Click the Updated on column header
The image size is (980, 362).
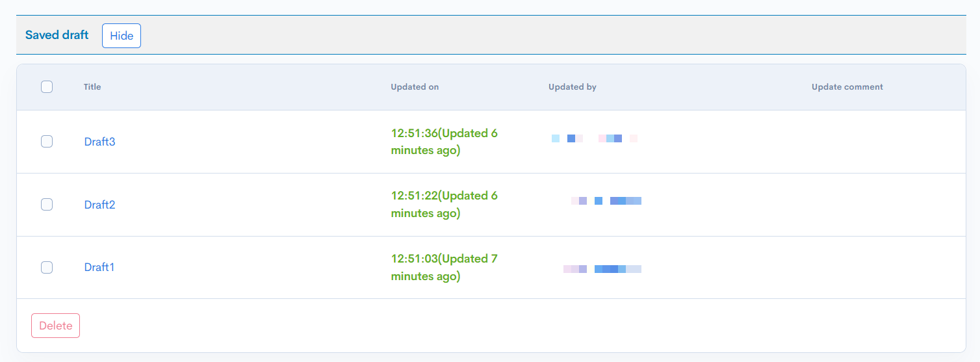pyautogui.click(x=415, y=86)
